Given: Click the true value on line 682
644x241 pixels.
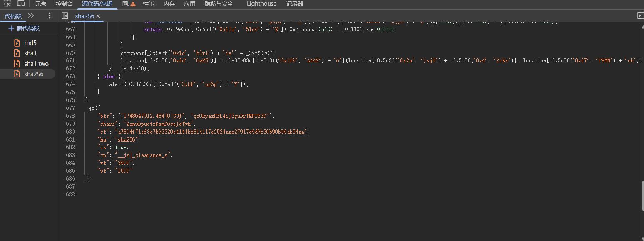Looking at the screenshot, I should (121, 147).
